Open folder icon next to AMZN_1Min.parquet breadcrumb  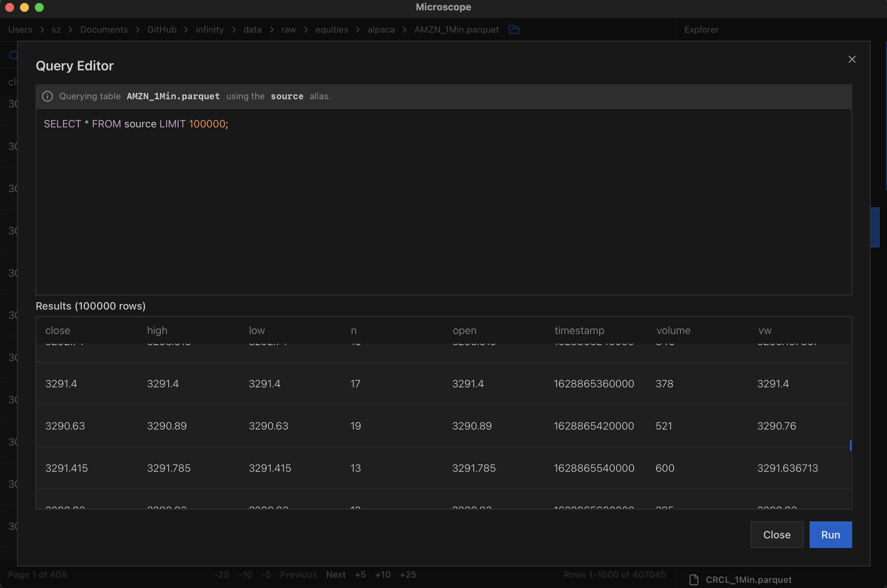click(514, 29)
